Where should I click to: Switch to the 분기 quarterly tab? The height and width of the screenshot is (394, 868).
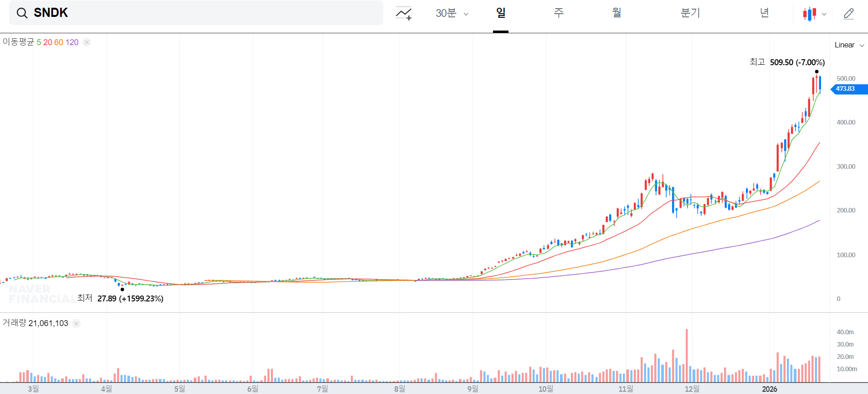pos(690,13)
